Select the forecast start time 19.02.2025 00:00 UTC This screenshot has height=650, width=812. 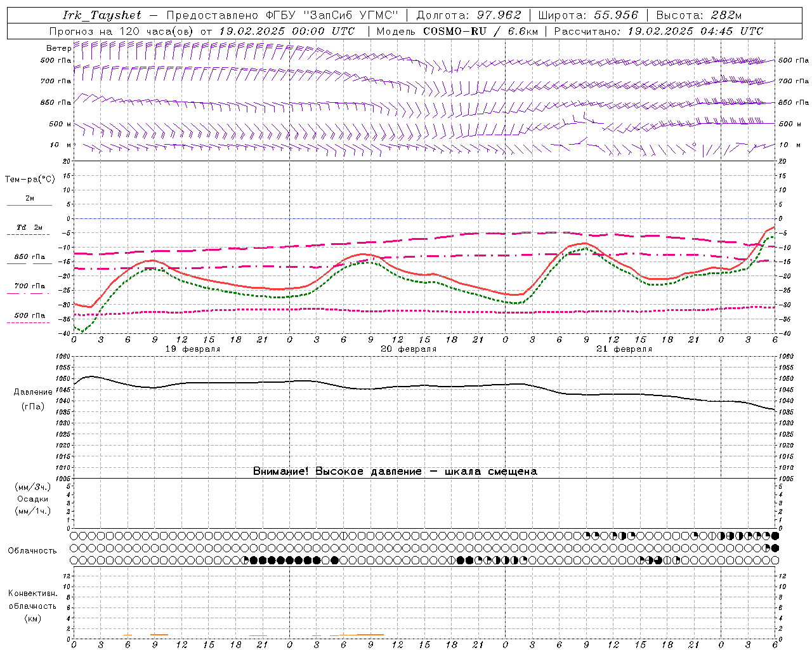click(x=287, y=31)
